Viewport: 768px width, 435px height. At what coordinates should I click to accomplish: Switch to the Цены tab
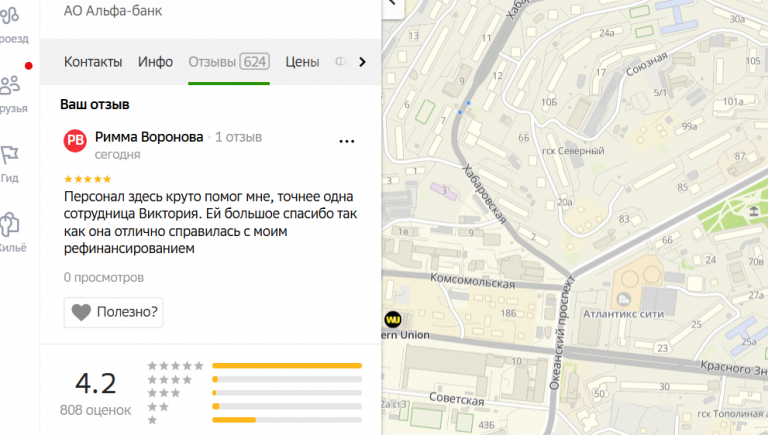click(x=302, y=62)
